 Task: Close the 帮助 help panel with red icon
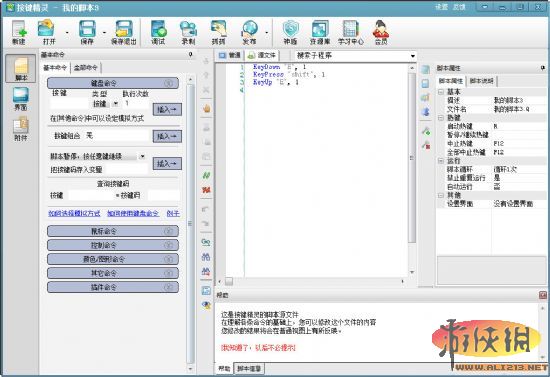[543, 295]
